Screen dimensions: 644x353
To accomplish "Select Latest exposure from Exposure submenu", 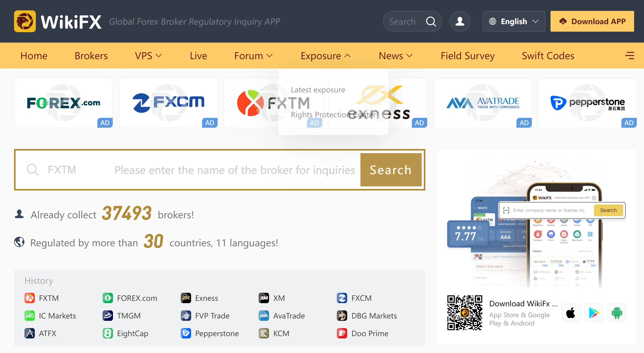I will pyautogui.click(x=318, y=90).
